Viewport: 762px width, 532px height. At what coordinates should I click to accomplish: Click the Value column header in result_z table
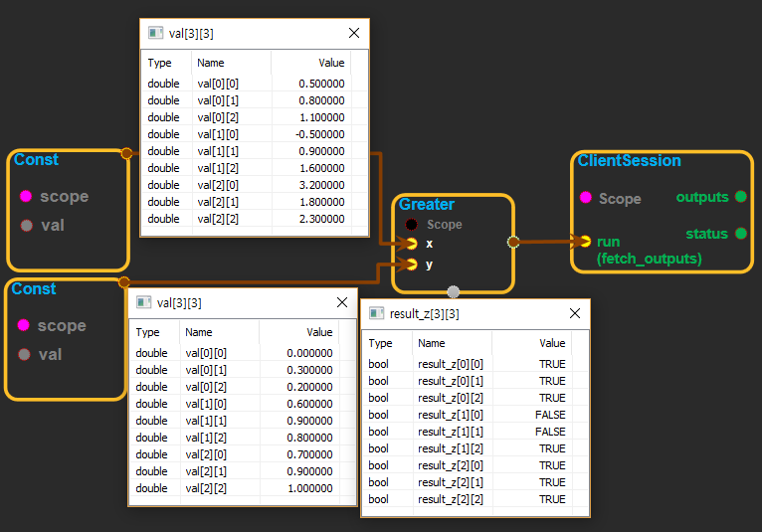551,343
